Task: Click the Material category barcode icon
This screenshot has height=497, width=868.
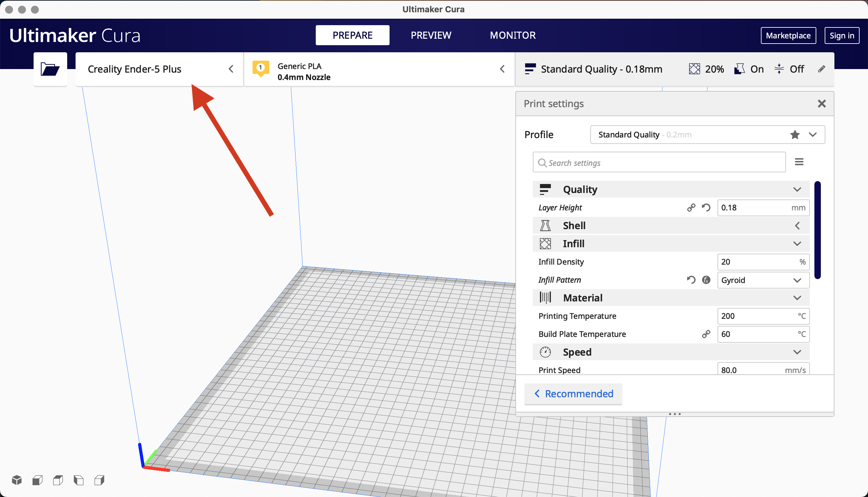Action: [x=545, y=298]
